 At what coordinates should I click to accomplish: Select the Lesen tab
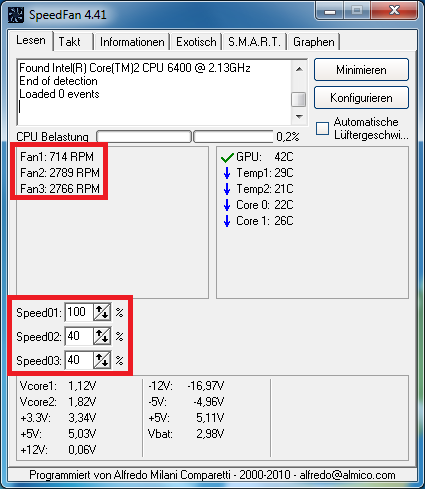pos(31,40)
